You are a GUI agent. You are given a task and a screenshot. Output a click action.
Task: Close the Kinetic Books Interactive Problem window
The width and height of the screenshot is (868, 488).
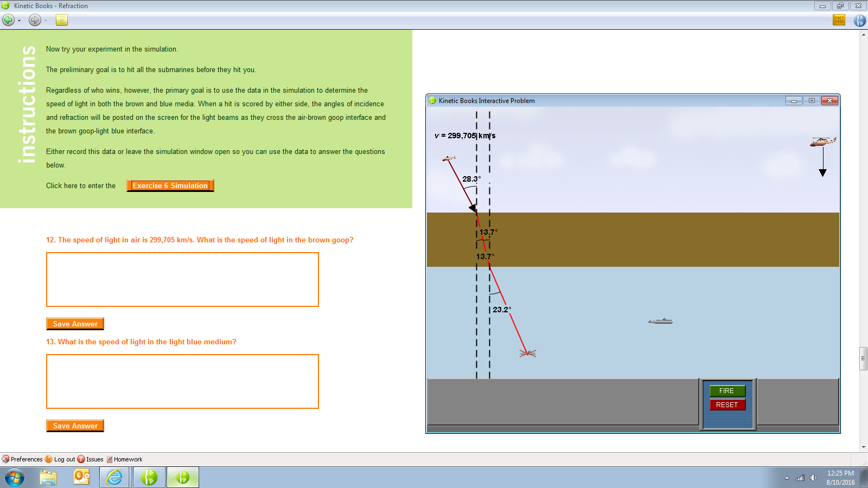(x=829, y=101)
